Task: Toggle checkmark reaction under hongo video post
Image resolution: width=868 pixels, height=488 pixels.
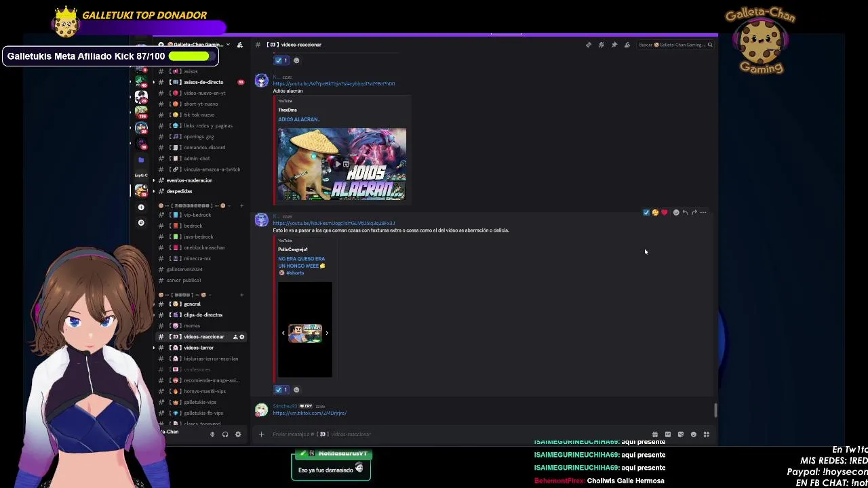Action: pyautogui.click(x=281, y=390)
